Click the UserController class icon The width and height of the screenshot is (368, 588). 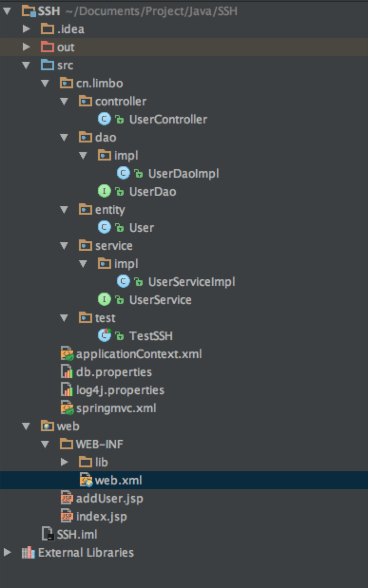pyautogui.click(x=104, y=119)
